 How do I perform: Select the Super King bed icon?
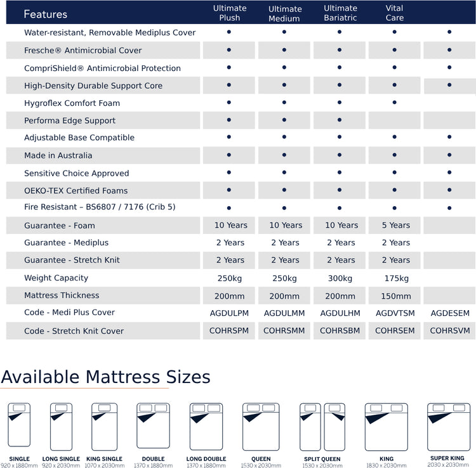pyautogui.click(x=448, y=426)
